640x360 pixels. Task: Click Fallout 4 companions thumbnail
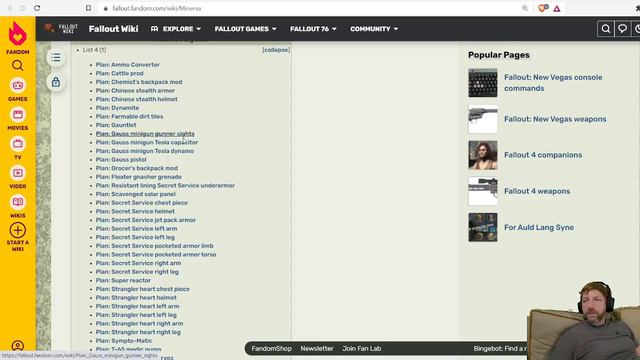(x=483, y=155)
